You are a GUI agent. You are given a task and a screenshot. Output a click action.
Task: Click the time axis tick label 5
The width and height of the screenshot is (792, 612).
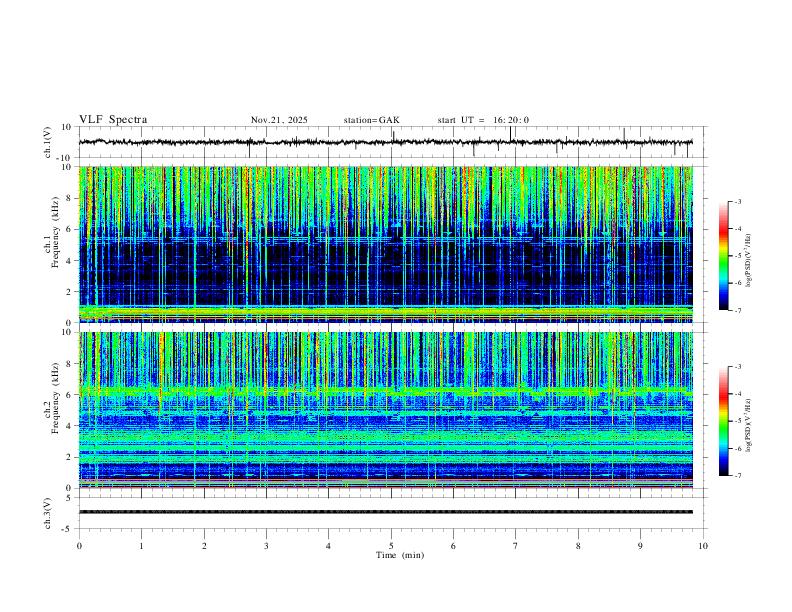[x=391, y=546]
